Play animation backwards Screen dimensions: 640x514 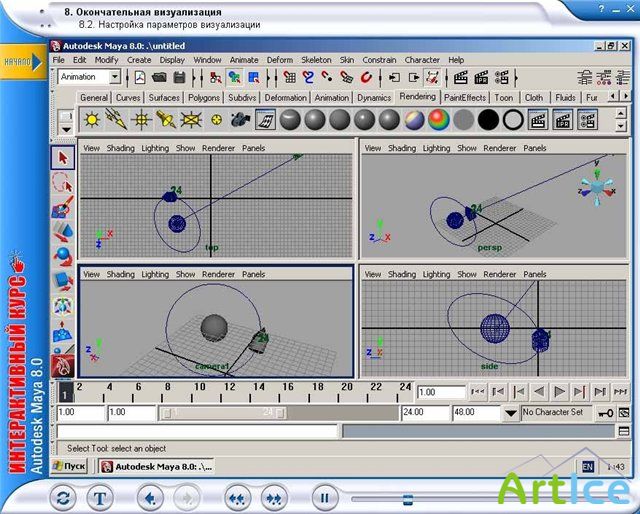[x=539, y=392]
